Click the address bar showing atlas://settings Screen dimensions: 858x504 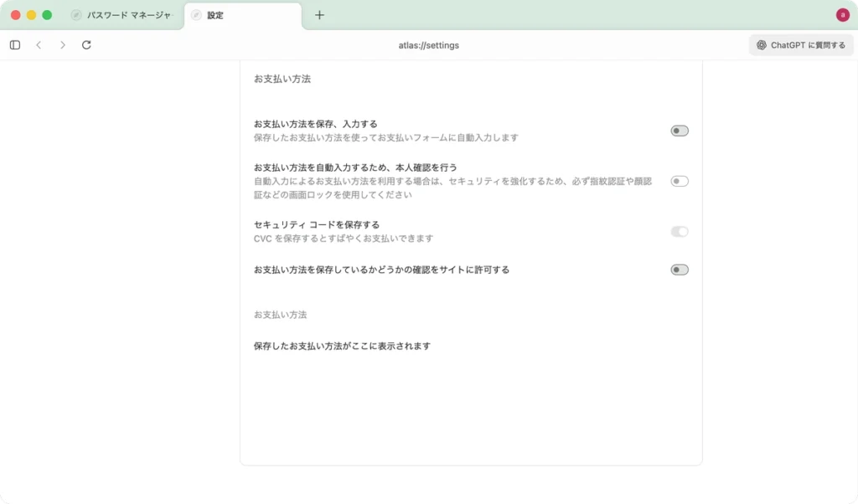click(x=429, y=45)
